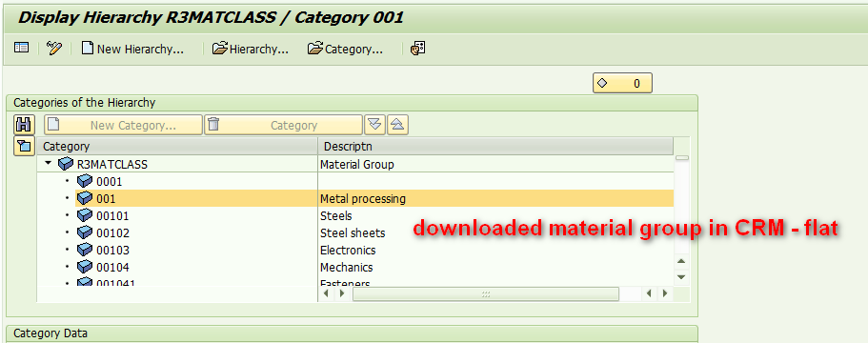Select category 00104 in the tree
868x343 pixels.
(x=112, y=267)
